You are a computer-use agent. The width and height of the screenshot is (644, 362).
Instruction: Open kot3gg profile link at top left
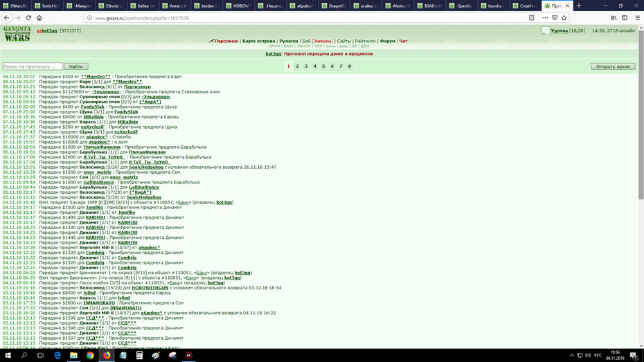pyautogui.click(x=49, y=30)
